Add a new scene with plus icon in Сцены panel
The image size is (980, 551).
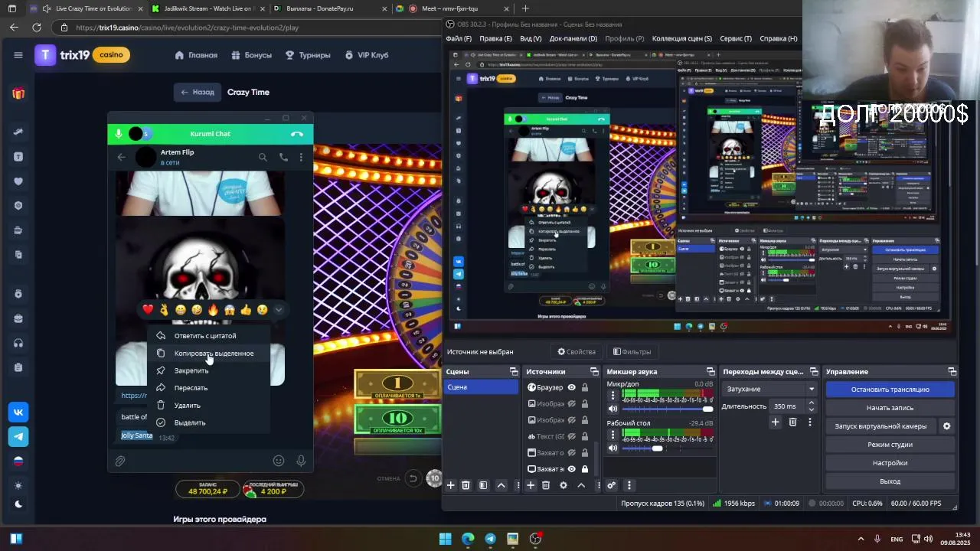(x=451, y=485)
